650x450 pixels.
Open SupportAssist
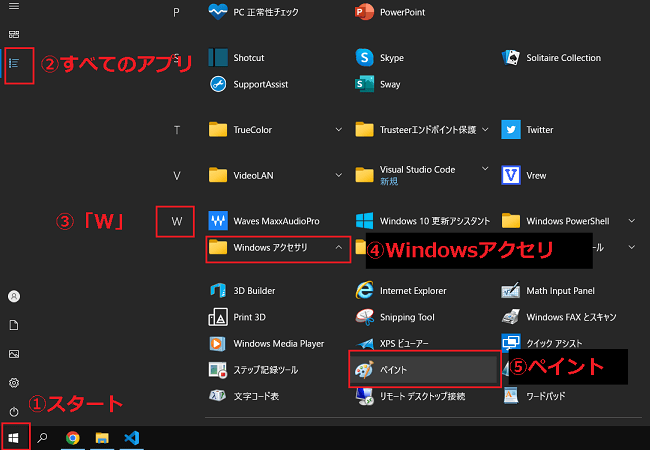coord(248,84)
